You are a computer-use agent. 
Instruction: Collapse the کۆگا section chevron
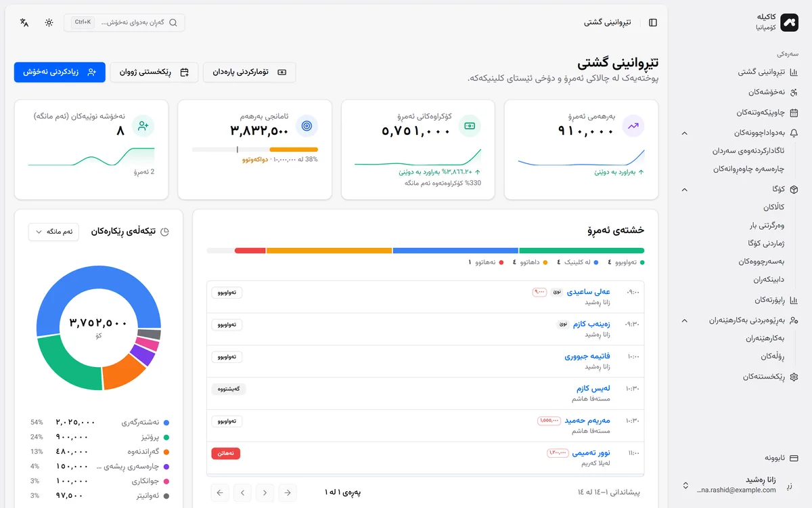pyautogui.click(x=685, y=189)
